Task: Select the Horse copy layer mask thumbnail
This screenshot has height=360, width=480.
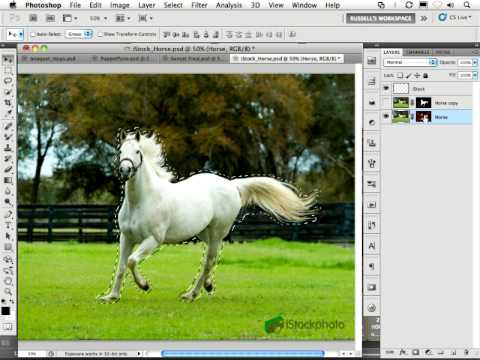Action: [423, 103]
